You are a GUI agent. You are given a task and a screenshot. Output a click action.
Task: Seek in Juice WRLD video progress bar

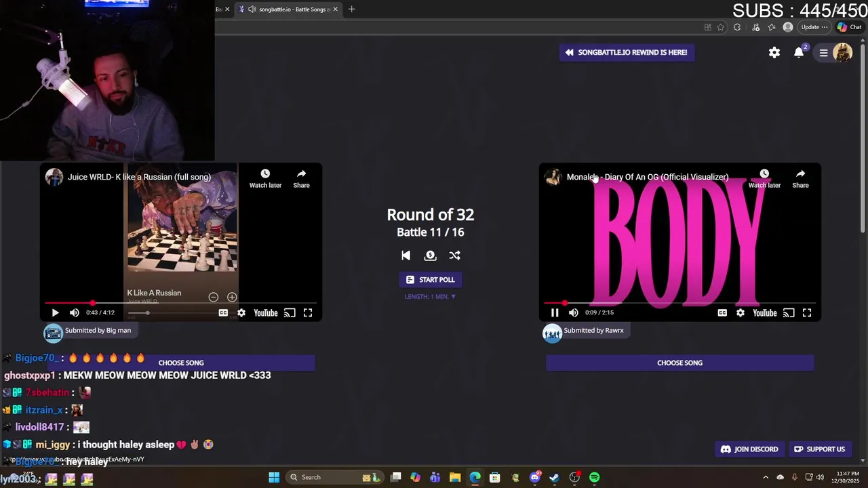pos(180,303)
